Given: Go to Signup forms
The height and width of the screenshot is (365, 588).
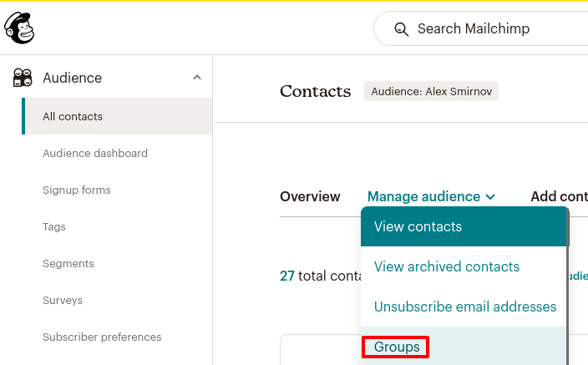Looking at the screenshot, I should coord(77,190).
